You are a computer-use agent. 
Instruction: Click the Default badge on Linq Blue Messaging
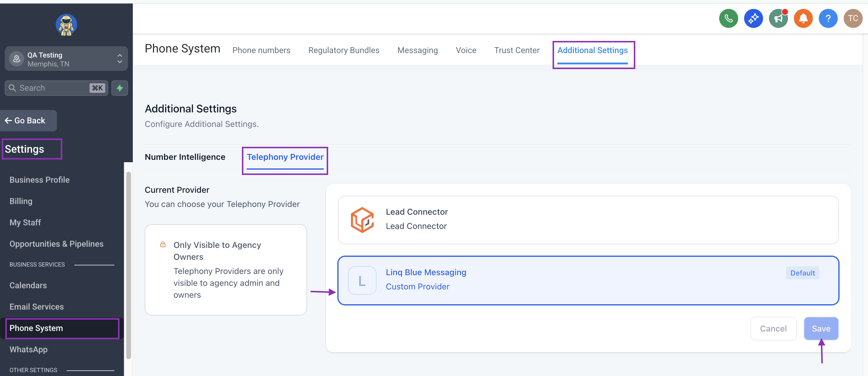point(802,273)
